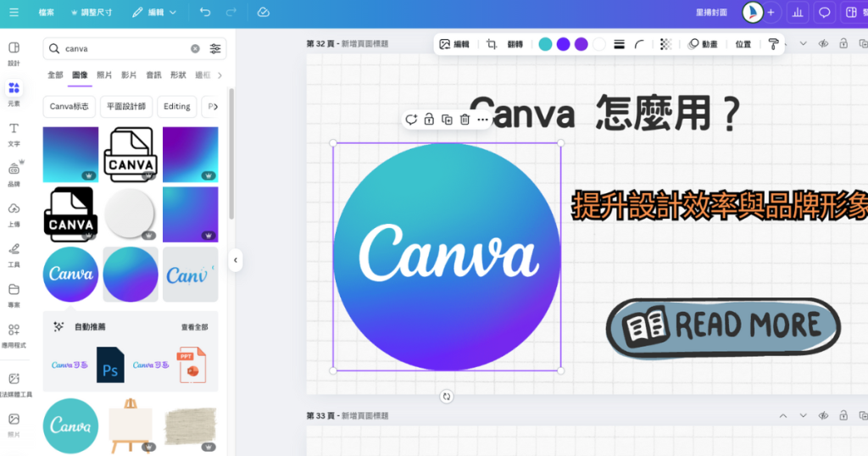Open the teal color swatch
Image resolution: width=868 pixels, height=456 pixels.
coord(545,44)
